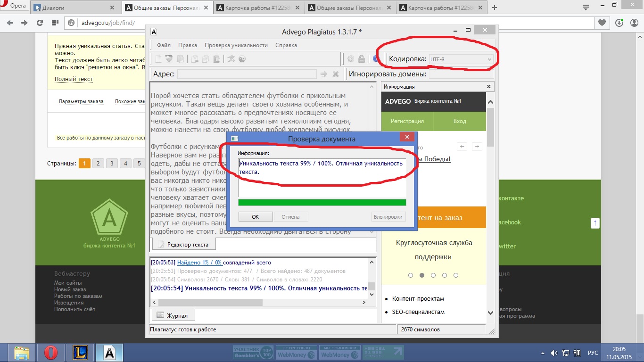Click the heart bookmark icon in Opera
Image resolution: width=644 pixels, height=362 pixels.
click(x=602, y=23)
